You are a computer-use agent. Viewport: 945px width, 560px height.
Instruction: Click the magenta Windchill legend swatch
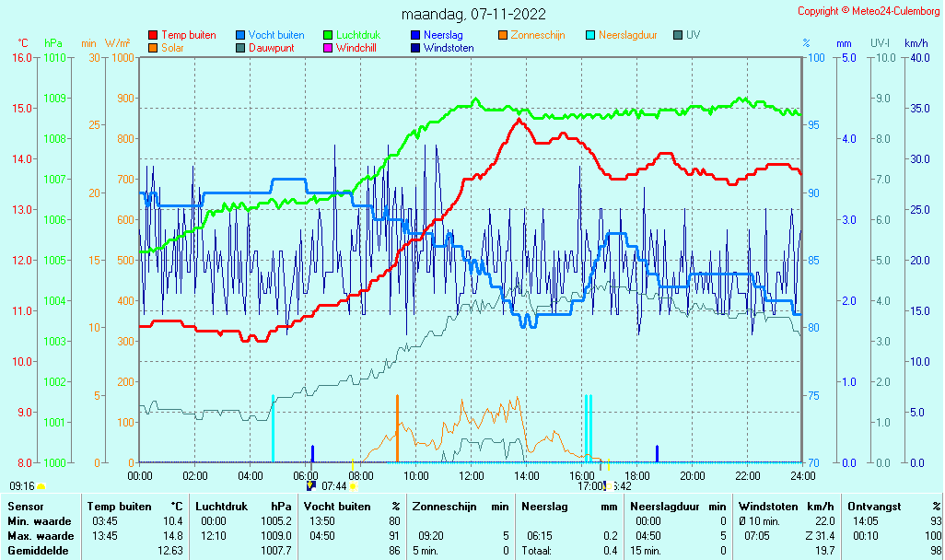coord(328,48)
